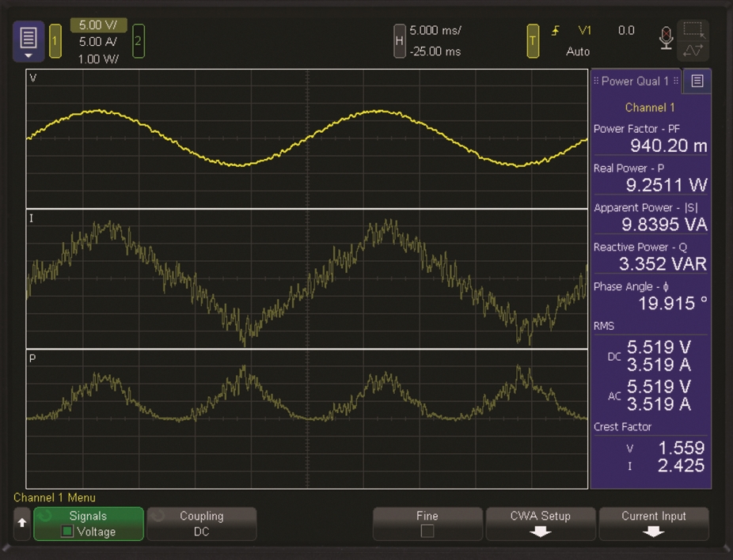Click the Auto trigger mode label
Screen dimensions: 733x560
click(x=578, y=51)
